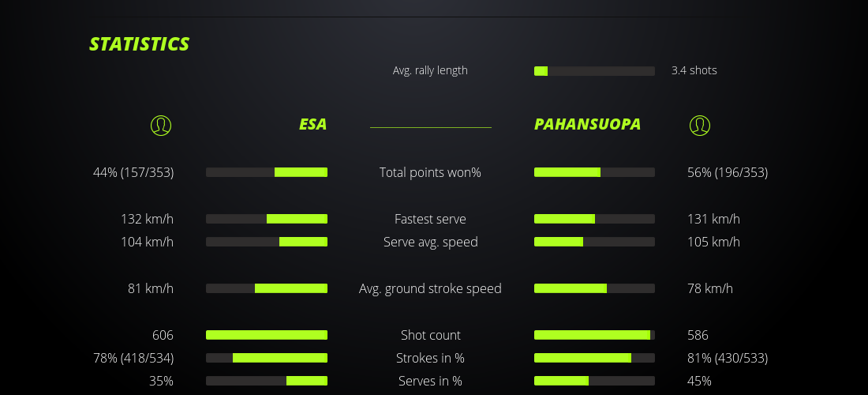This screenshot has height=395, width=868.
Task: Click ESA's Serve avg. speed bar
Action: pyautogui.click(x=267, y=242)
